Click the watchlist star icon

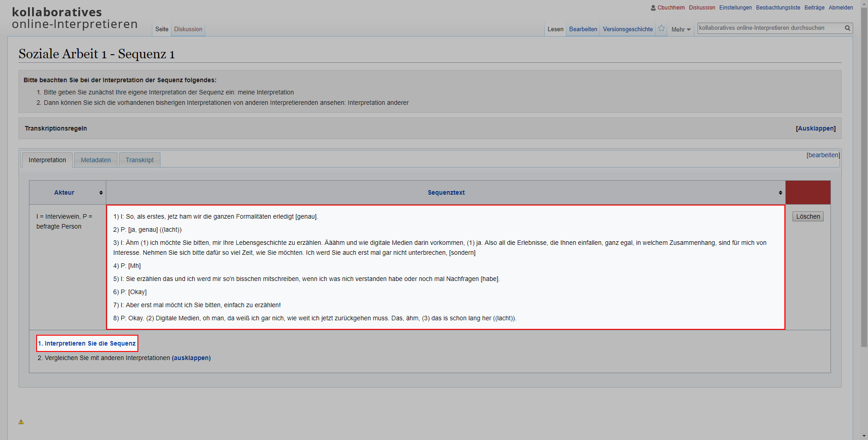click(661, 28)
